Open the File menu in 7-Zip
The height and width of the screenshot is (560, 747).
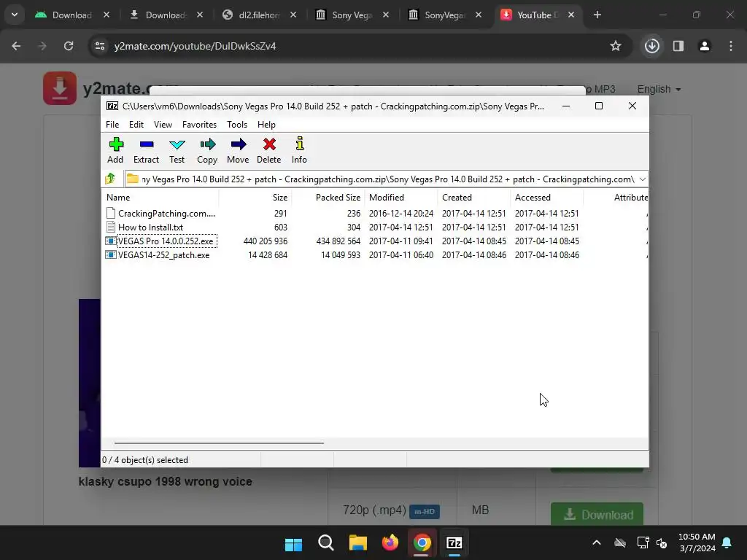[x=112, y=124]
